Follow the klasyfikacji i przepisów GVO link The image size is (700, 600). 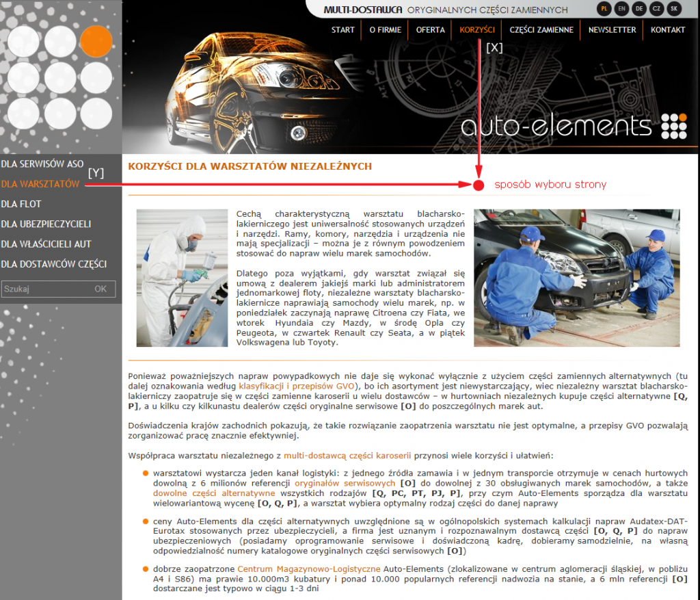(297, 386)
